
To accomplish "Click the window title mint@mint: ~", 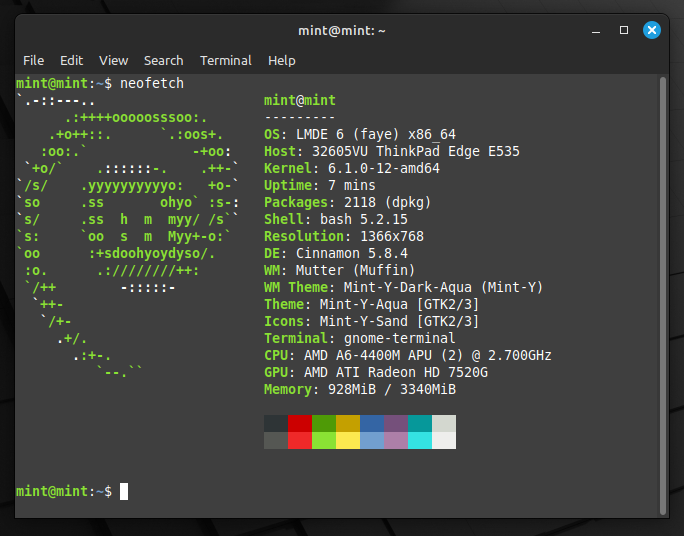I will pos(342,31).
